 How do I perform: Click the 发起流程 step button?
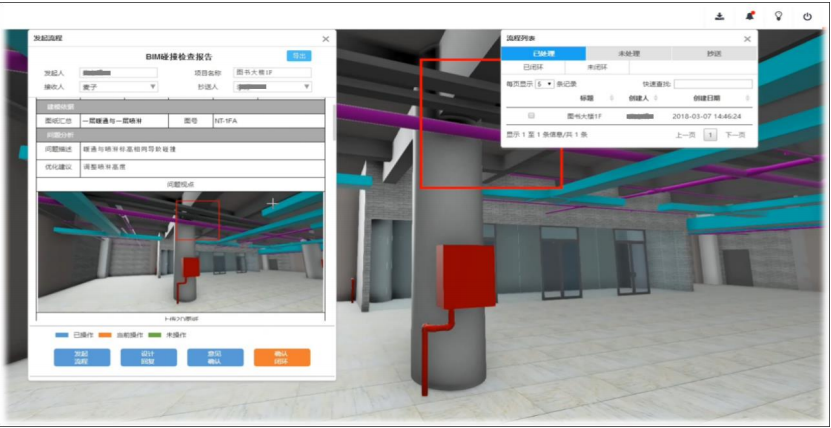click(82, 358)
